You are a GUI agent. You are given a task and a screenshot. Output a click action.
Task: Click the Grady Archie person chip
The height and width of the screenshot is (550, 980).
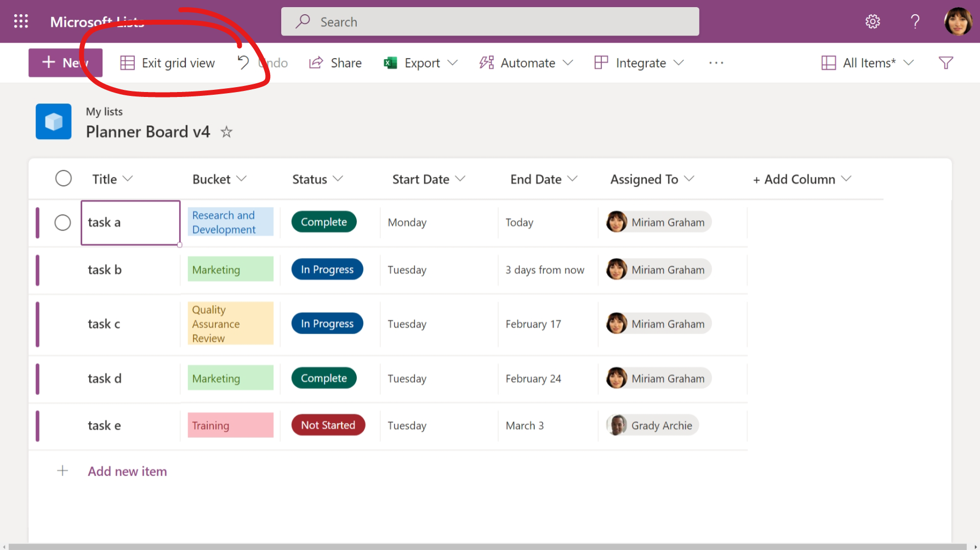click(652, 425)
